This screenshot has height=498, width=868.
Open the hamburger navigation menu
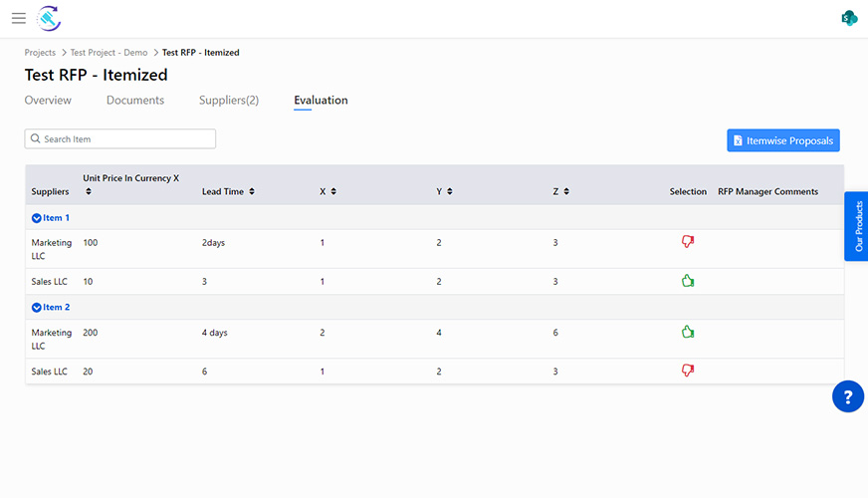coord(19,18)
